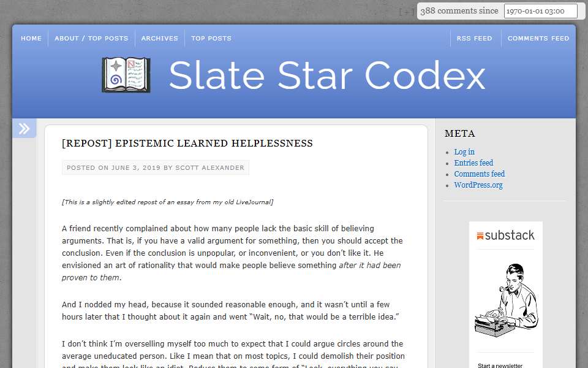Expand the sidebar with the double-chevron button

click(x=24, y=128)
